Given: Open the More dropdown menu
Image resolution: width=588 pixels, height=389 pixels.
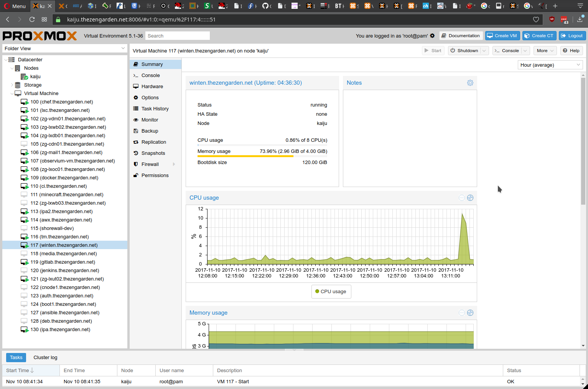Looking at the screenshot, I should [545, 51].
